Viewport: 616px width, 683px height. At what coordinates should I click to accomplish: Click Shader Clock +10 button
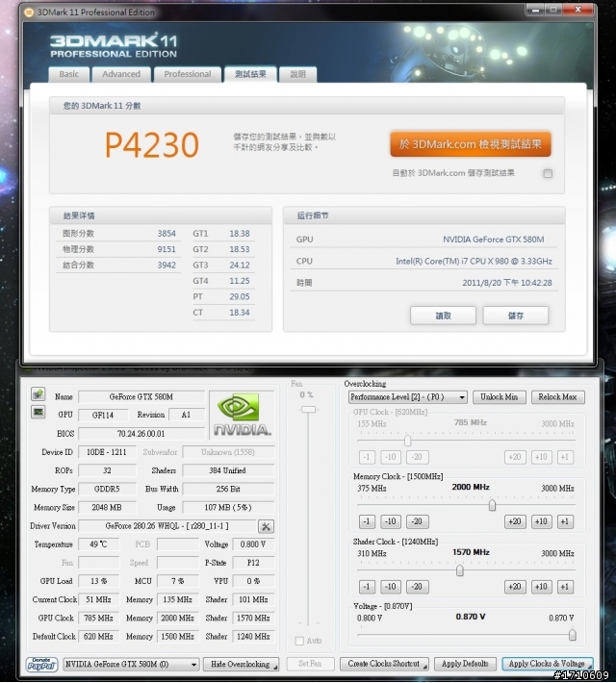(x=542, y=587)
